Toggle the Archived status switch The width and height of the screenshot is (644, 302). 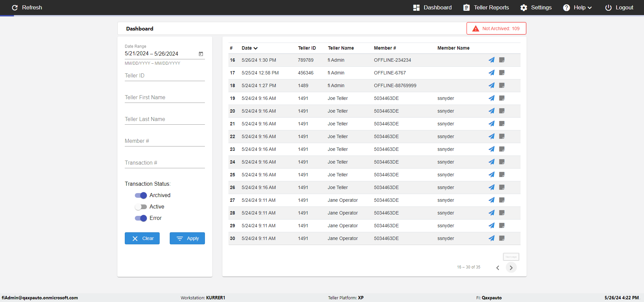141,195
